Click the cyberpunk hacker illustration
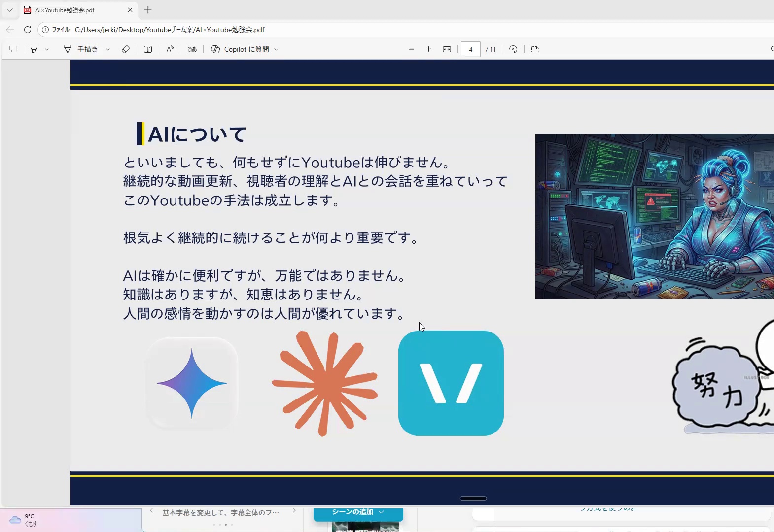The height and width of the screenshot is (532, 774). tap(655, 216)
